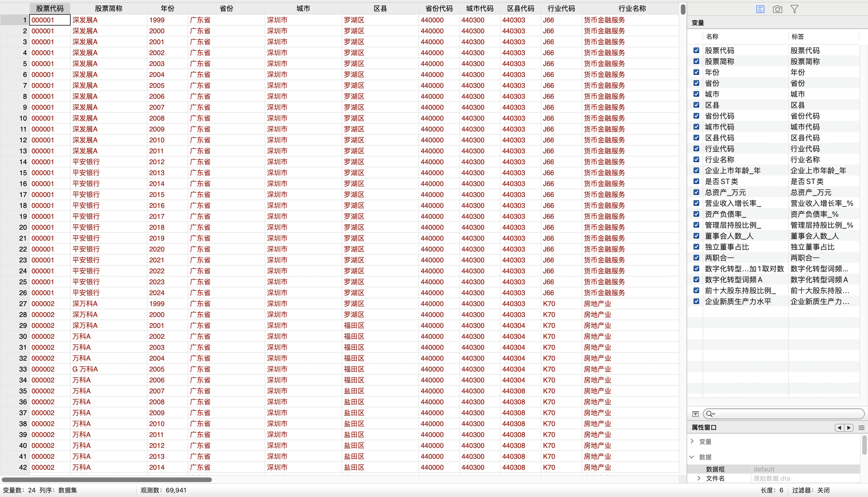868x497 pixels.
Task: Click previous arrow in 属性窗口 header
Action: tap(839, 428)
